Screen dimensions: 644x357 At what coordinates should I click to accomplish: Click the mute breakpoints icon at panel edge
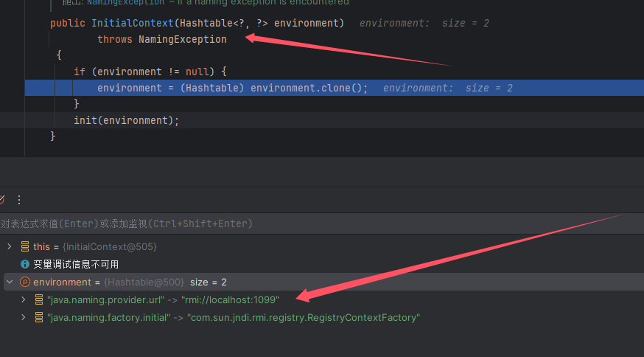coord(2,200)
